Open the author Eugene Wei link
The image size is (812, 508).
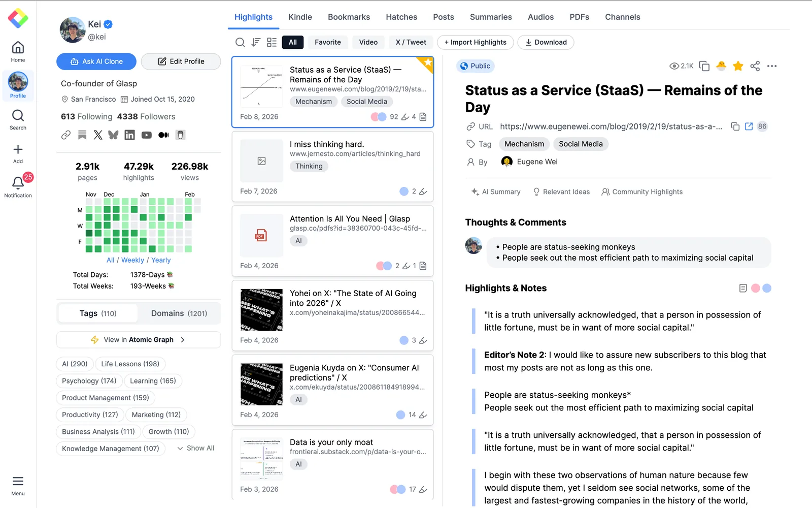tap(529, 162)
